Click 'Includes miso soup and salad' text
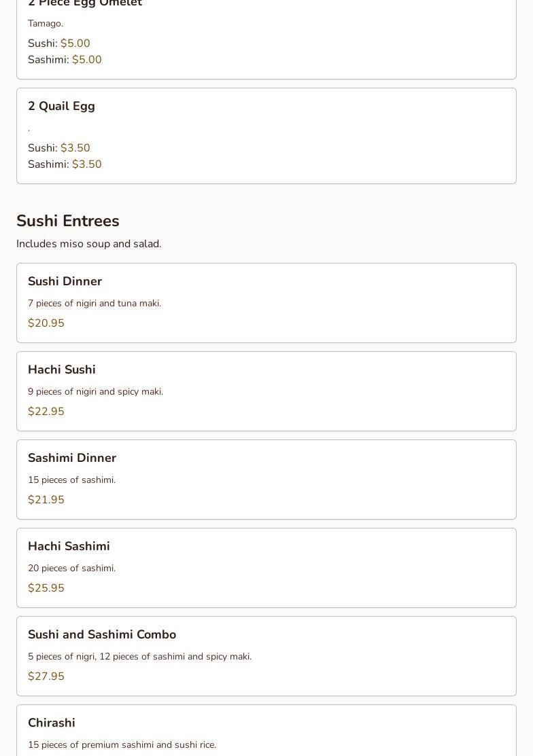The image size is (533, 756). [89, 243]
